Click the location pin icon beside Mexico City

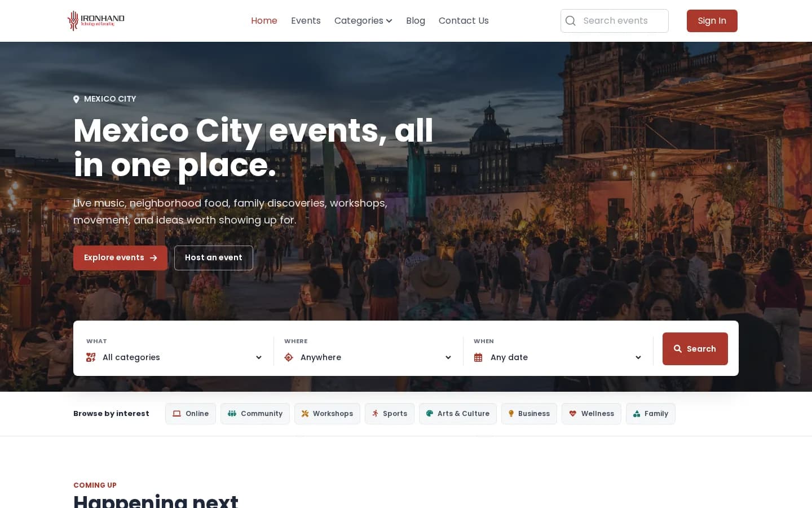coord(76,99)
